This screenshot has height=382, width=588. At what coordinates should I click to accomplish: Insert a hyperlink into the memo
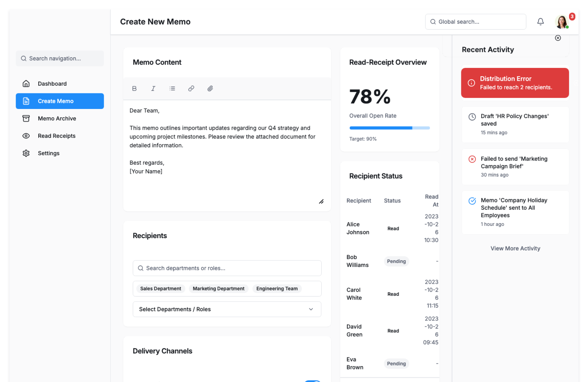point(191,88)
